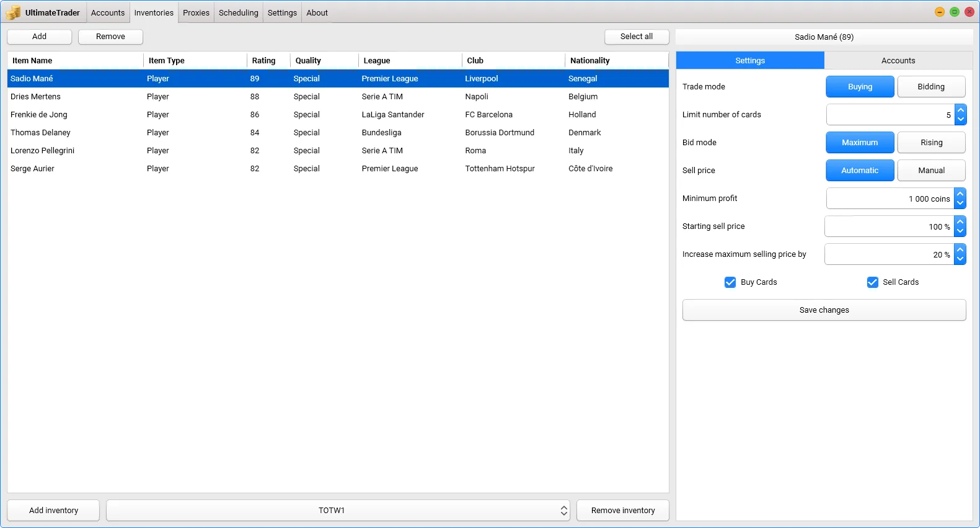
Task: Set Trade mode to Buying
Action: (860, 87)
